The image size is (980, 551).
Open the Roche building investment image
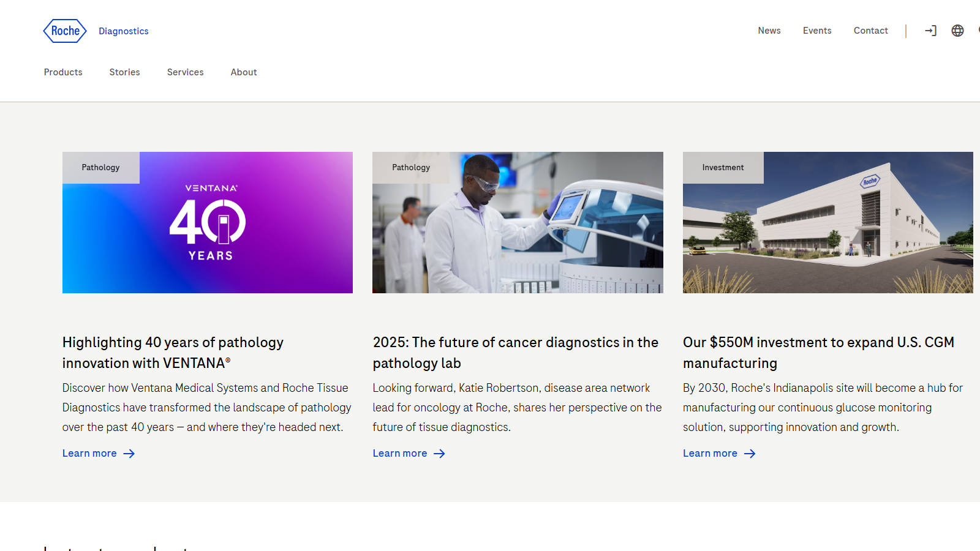828,222
